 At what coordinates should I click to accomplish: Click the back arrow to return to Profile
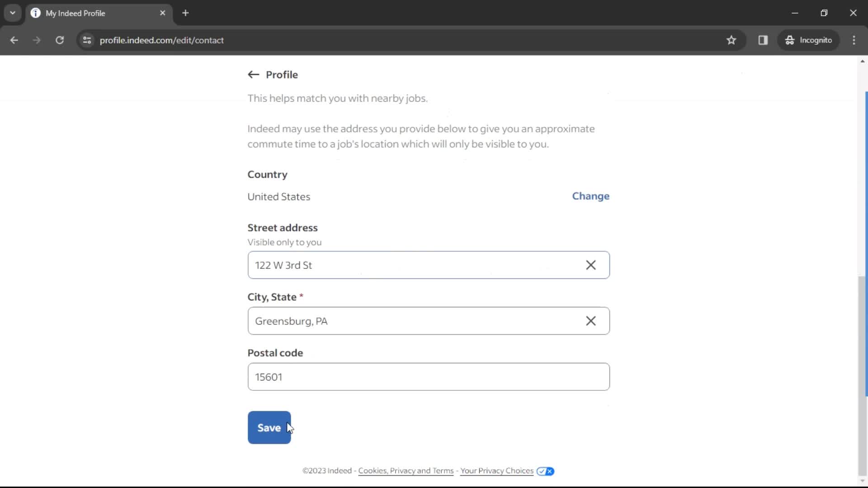(x=253, y=75)
